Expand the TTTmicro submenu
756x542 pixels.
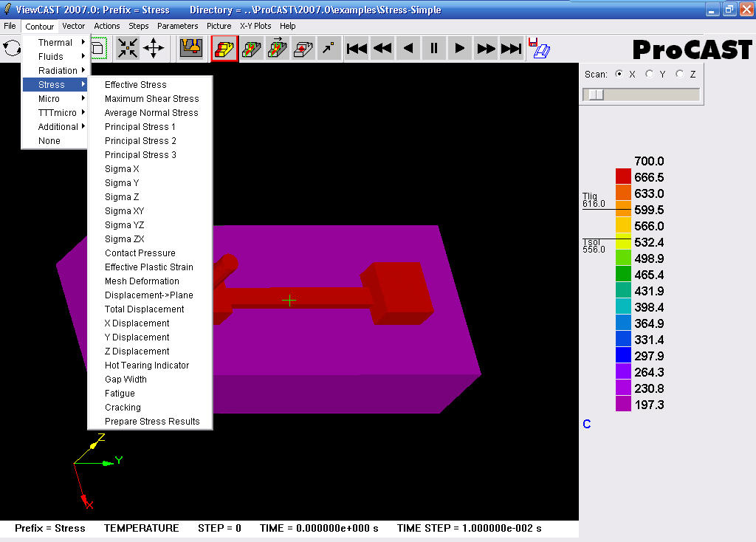click(55, 112)
